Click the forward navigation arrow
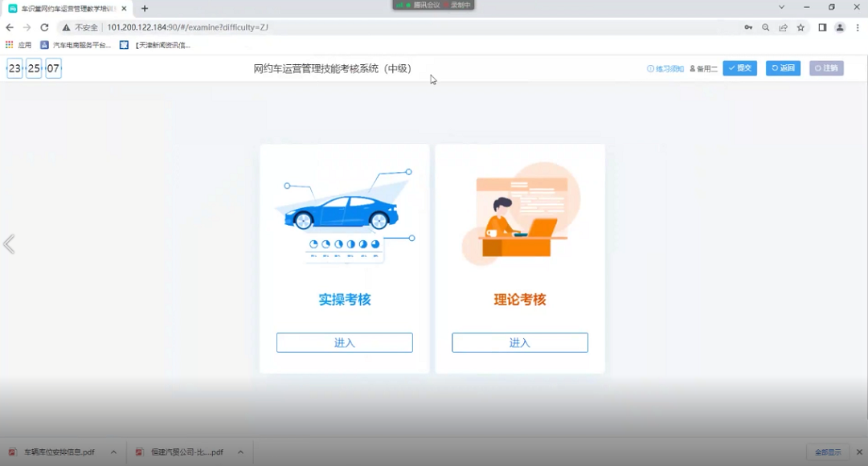 pyautogui.click(x=25, y=27)
